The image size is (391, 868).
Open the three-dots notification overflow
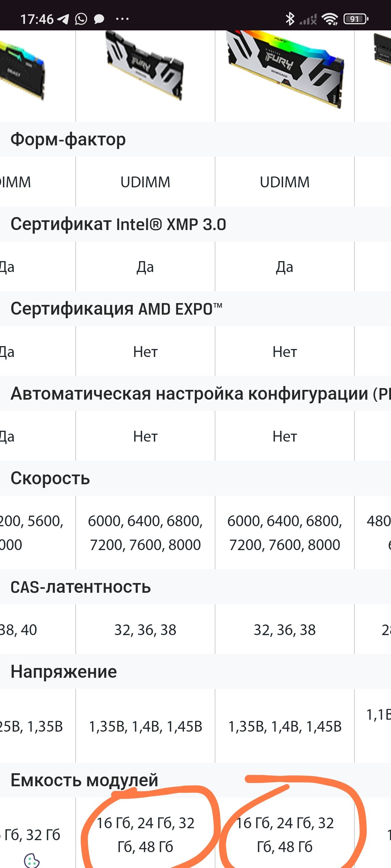[x=122, y=19]
